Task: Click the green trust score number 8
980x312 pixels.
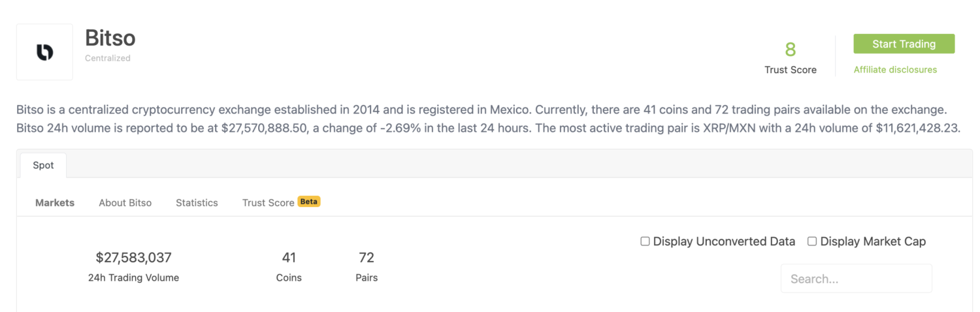Action: pyautogui.click(x=791, y=50)
